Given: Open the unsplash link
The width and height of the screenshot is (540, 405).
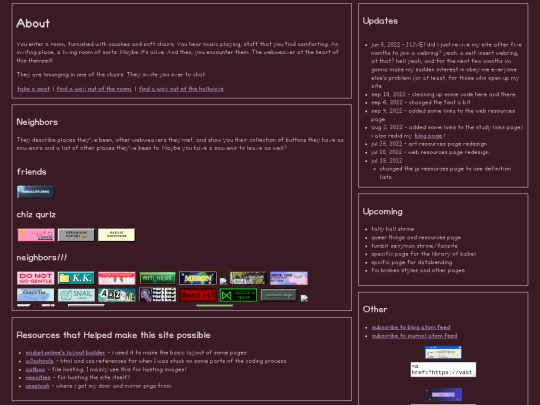Looking at the screenshot, I should 38,386.
